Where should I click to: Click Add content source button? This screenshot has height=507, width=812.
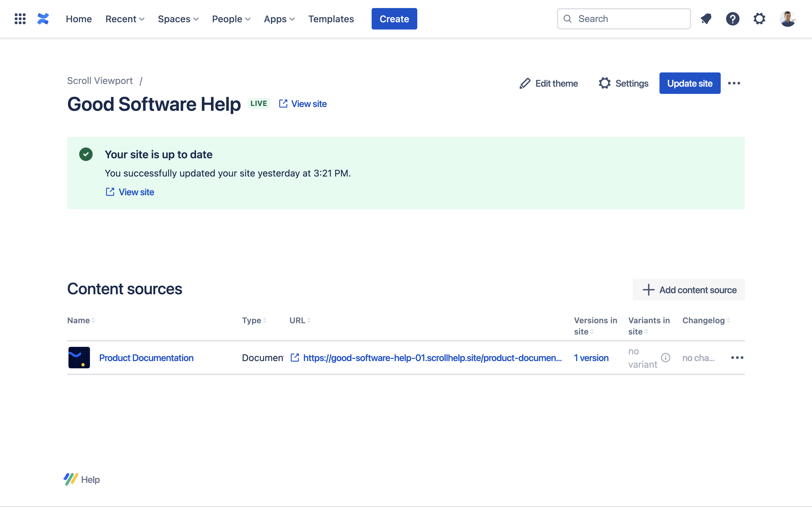coord(688,290)
